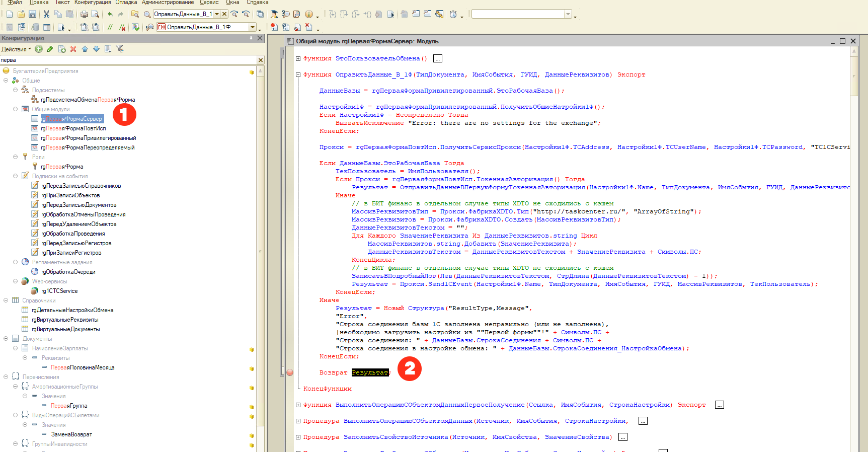Create a new document via toolbar icon
This screenshot has width=868, height=452.
click(x=9, y=14)
